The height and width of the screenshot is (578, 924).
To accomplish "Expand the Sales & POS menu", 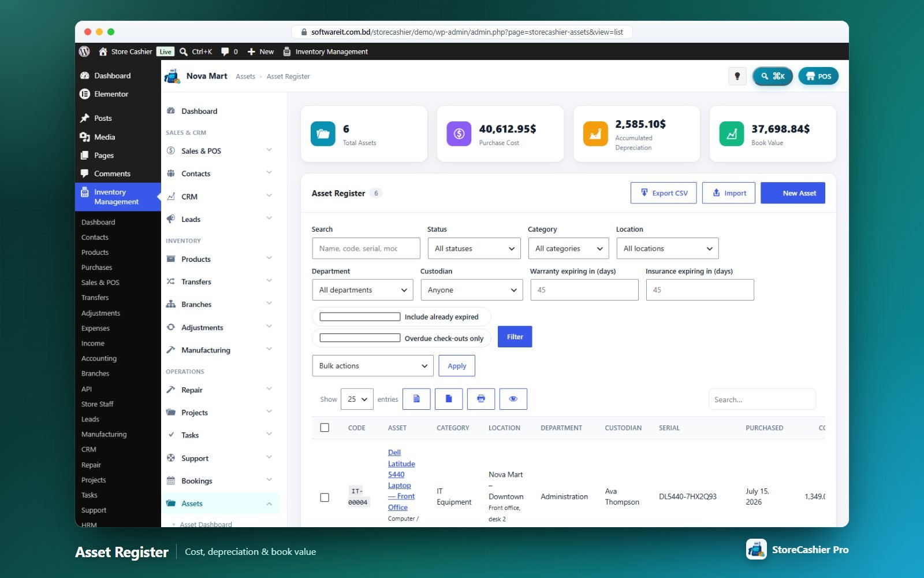I will click(x=219, y=151).
